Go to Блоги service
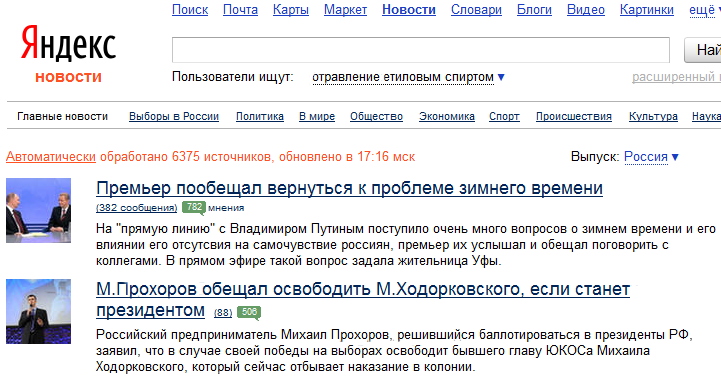This screenshot has height=380, width=721. (x=534, y=10)
